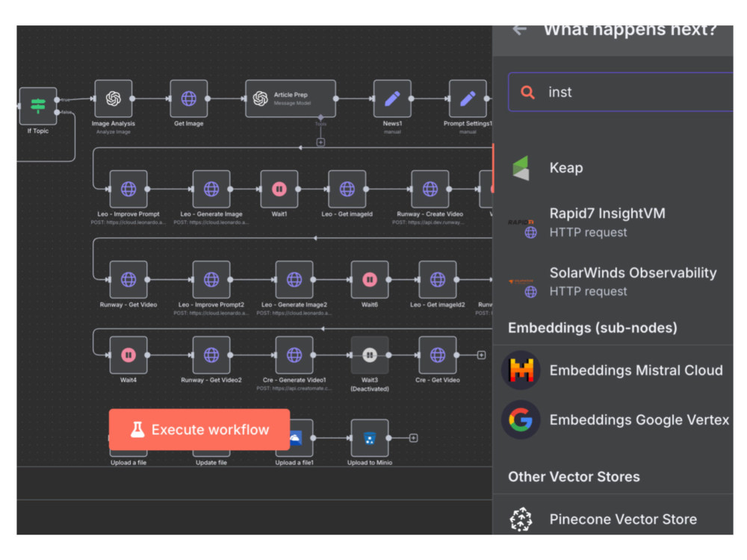Select the deactivated Wait3 node
The height and width of the screenshot is (560, 747).
tap(370, 355)
